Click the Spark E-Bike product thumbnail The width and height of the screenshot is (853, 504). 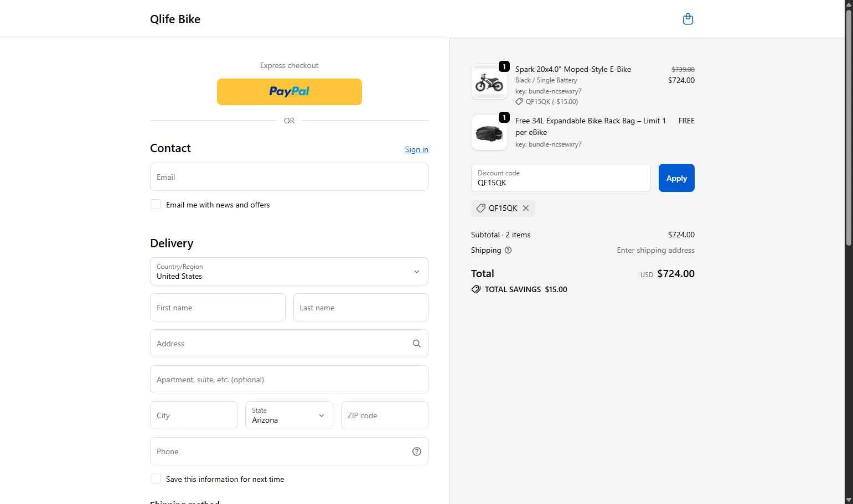tap(489, 82)
